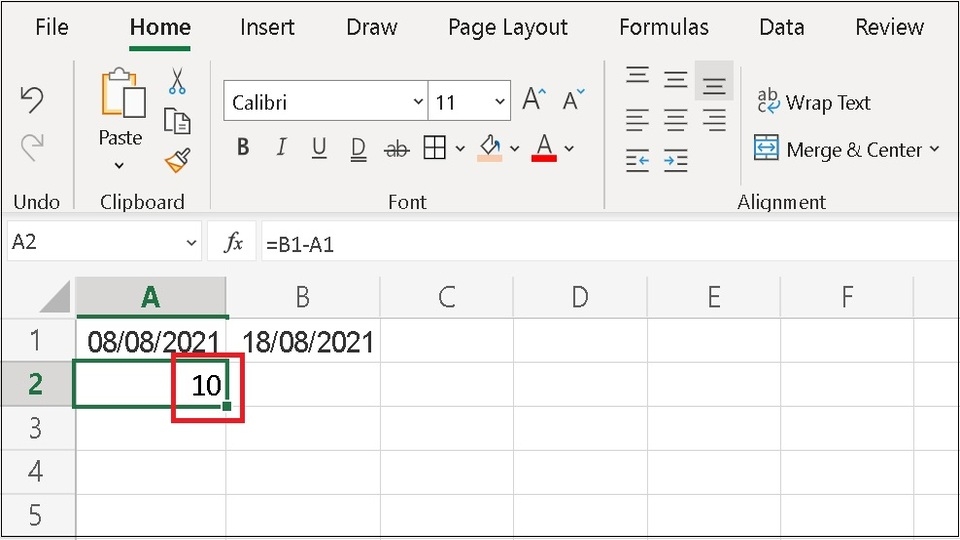Toggle Bold formatting

pyautogui.click(x=243, y=148)
